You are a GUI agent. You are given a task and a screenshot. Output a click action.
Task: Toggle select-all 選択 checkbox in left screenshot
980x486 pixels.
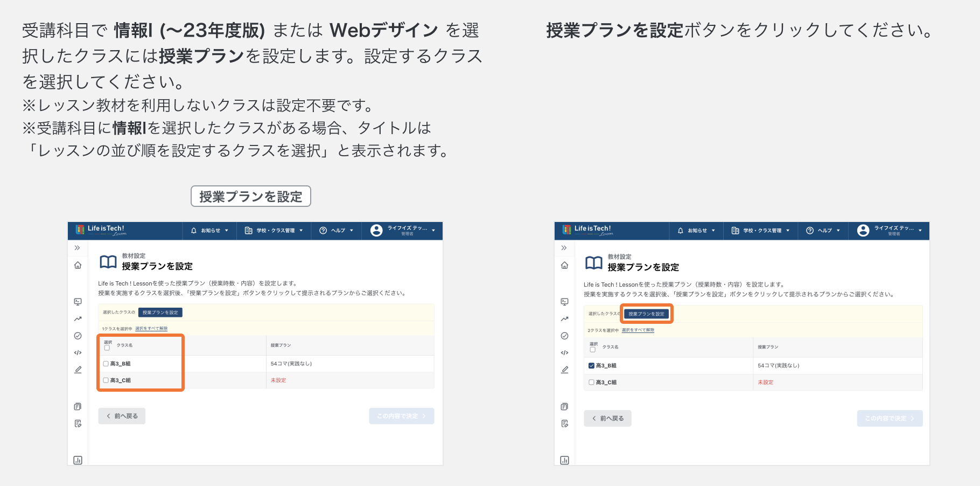point(107,348)
